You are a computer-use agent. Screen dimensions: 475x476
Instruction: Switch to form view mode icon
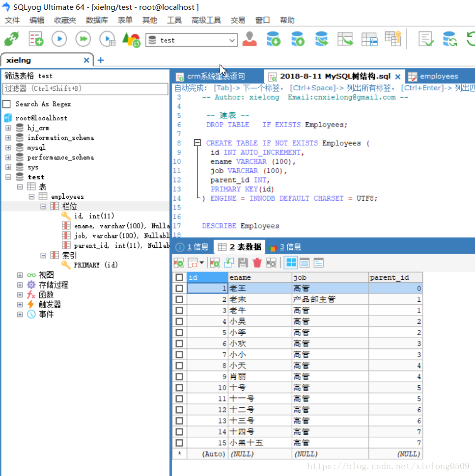tap(305, 263)
